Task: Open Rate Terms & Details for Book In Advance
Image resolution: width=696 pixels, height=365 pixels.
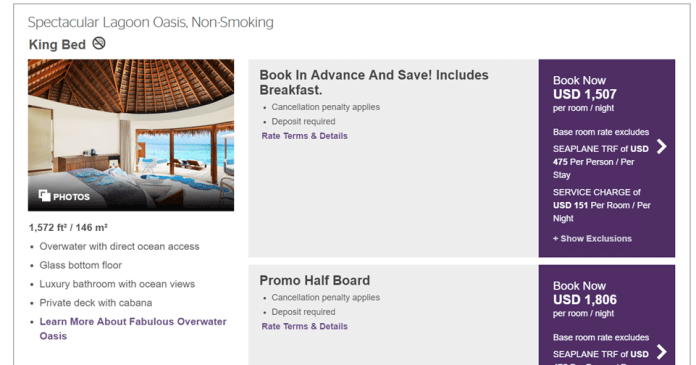Action: coord(304,136)
